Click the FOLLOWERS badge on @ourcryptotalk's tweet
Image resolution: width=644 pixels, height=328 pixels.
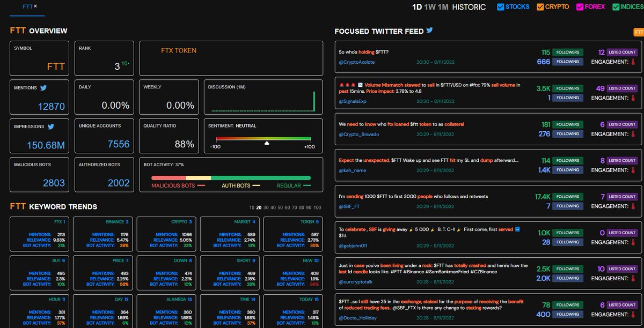[568, 269]
